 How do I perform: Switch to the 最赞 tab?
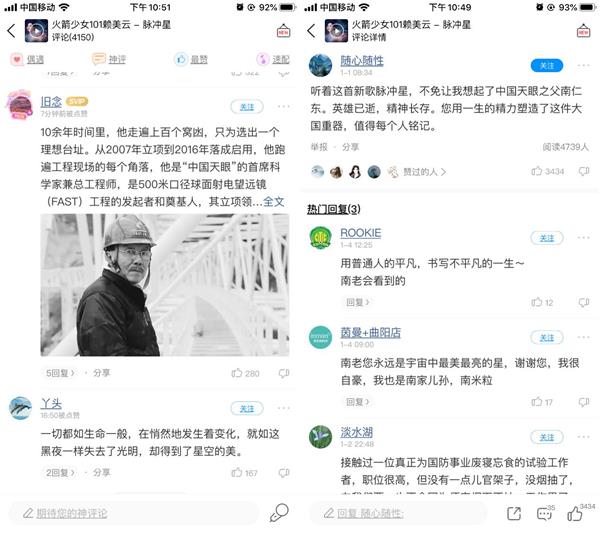pyautogui.click(x=191, y=59)
